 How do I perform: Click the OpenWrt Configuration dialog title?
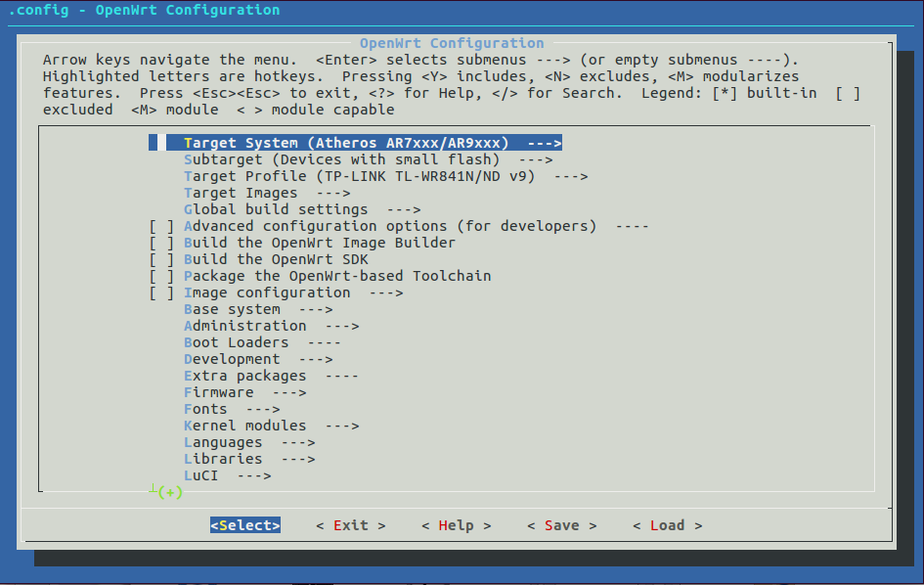coord(452,43)
